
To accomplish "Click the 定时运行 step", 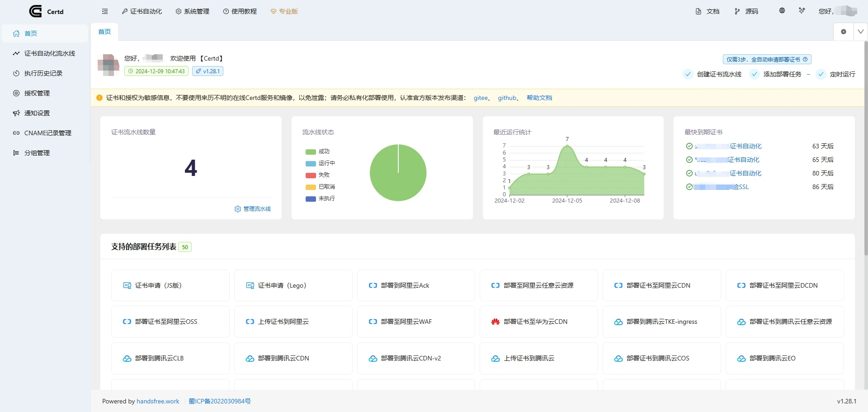I will pyautogui.click(x=836, y=74).
